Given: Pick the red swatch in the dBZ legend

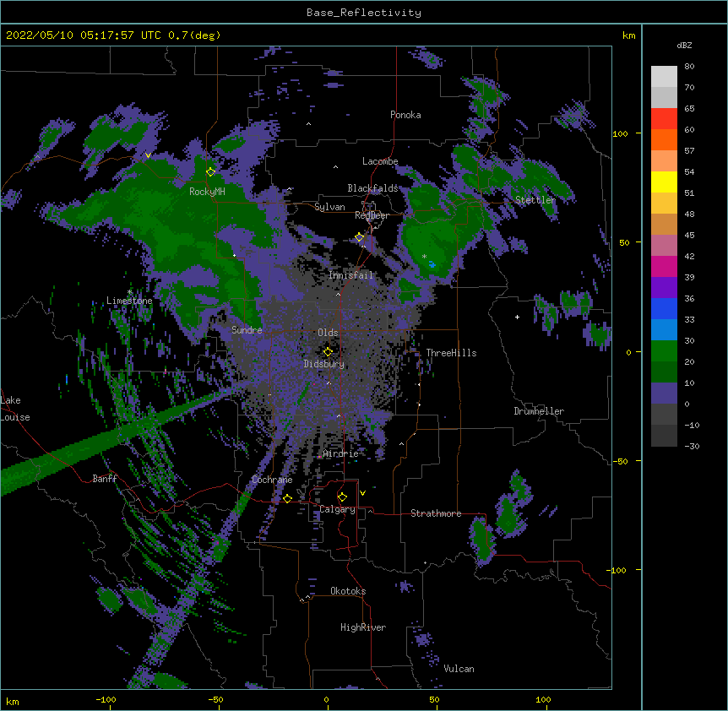Looking at the screenshot, I should [x=664, y=118].
